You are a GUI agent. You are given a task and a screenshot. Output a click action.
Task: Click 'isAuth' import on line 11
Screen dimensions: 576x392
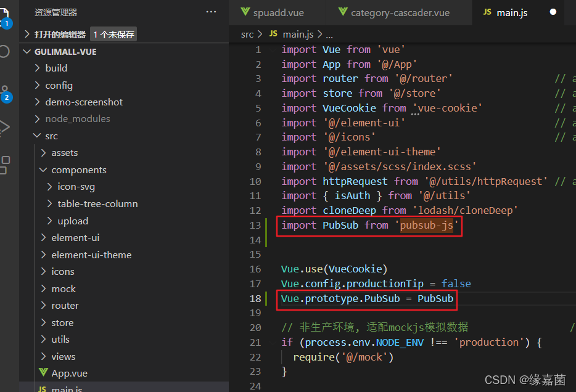click(352, 195)
